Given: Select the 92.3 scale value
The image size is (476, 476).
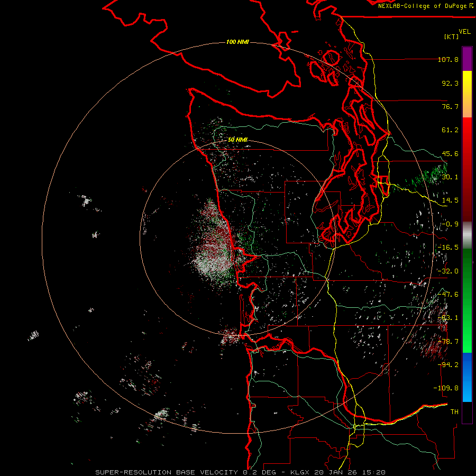Looking at the screenshot, I should coord(450,83).
